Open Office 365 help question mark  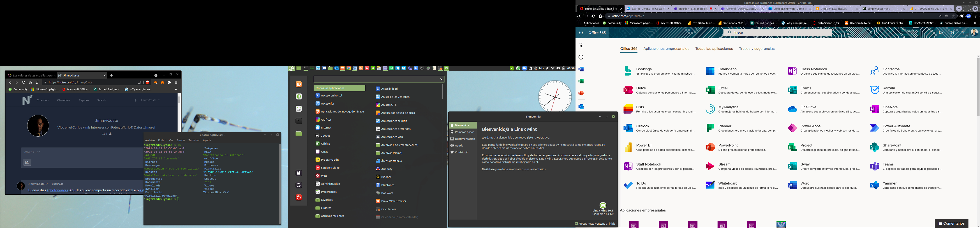point(963,33)
